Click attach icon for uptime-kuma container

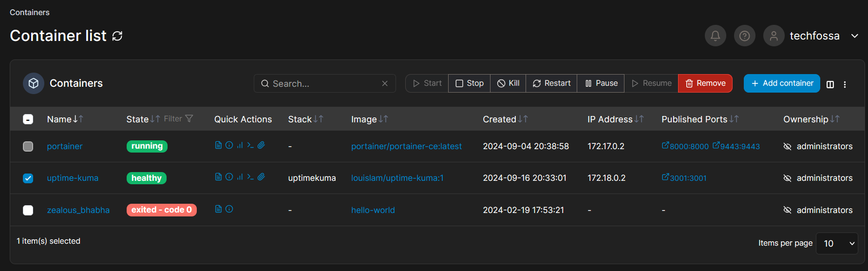pos(261,177)
